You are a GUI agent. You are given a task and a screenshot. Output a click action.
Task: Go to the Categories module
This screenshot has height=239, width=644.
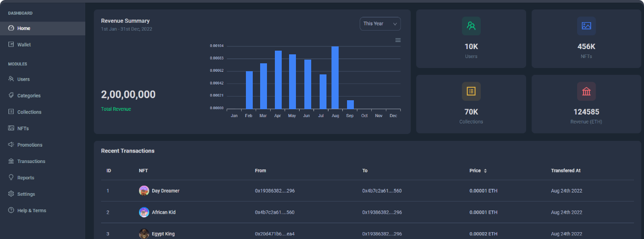(43, 95)
